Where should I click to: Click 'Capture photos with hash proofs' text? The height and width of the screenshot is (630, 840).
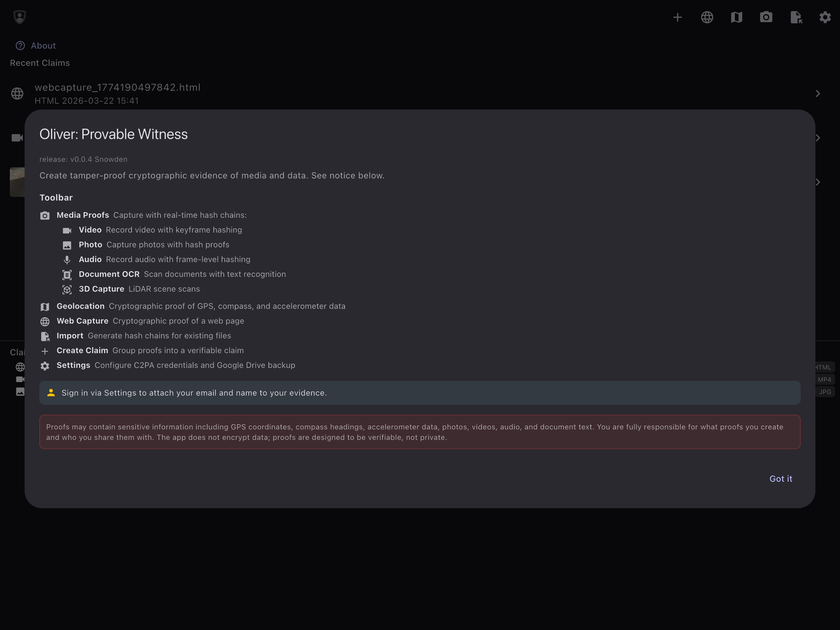(168, 245)
